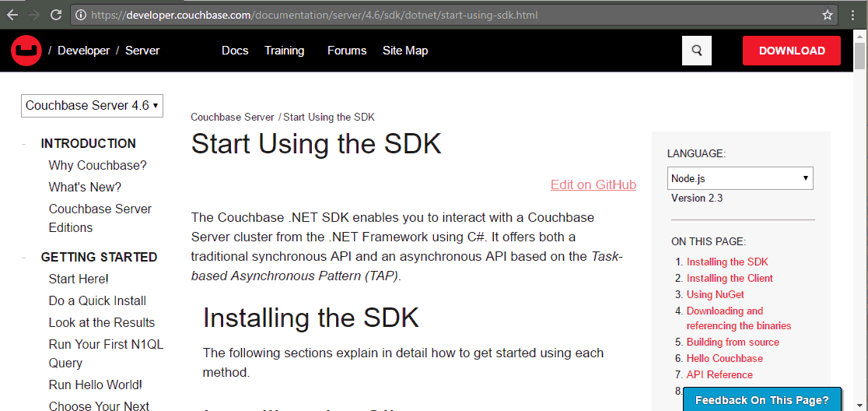Jump to Downloading and referencing the binaries
The image size is (868, 411).
(x=738, y=318)
